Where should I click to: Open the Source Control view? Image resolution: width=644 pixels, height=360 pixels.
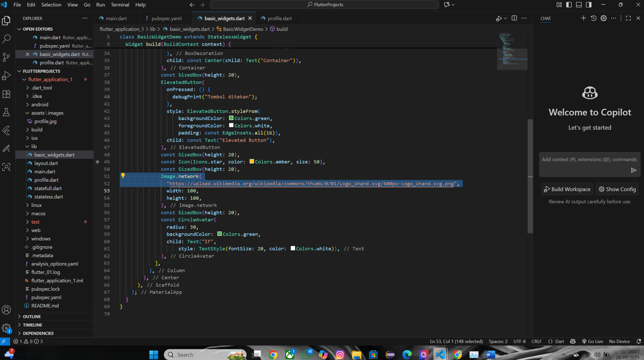pyautogui.click(x=6, y=57)
